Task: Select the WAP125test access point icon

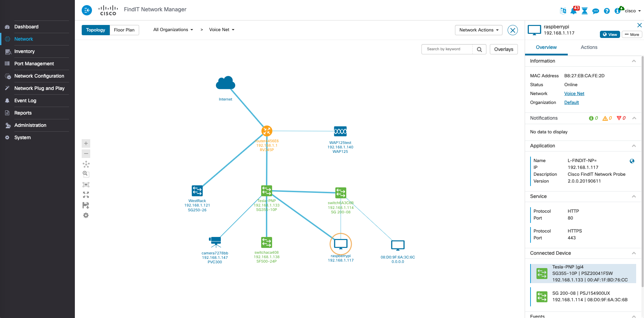Action: click(x=340, y=131)
